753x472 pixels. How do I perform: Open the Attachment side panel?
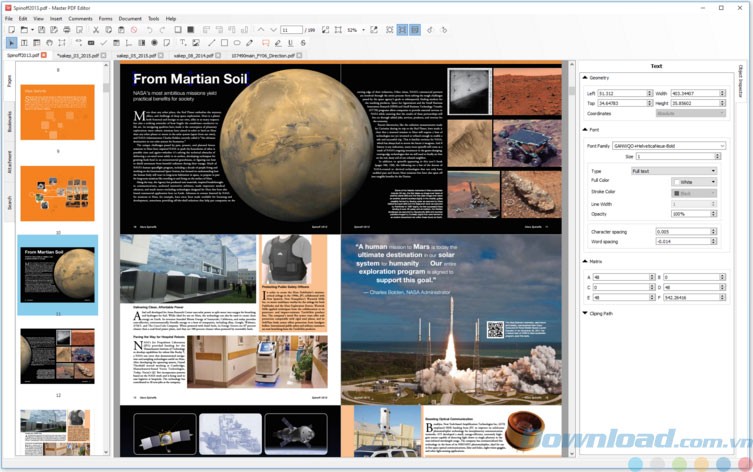click(x=9, y=163)
